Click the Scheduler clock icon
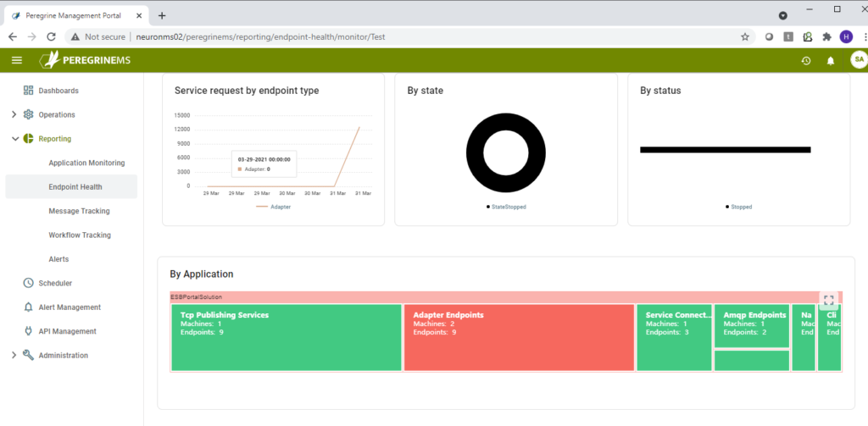 tap(28, 283)
